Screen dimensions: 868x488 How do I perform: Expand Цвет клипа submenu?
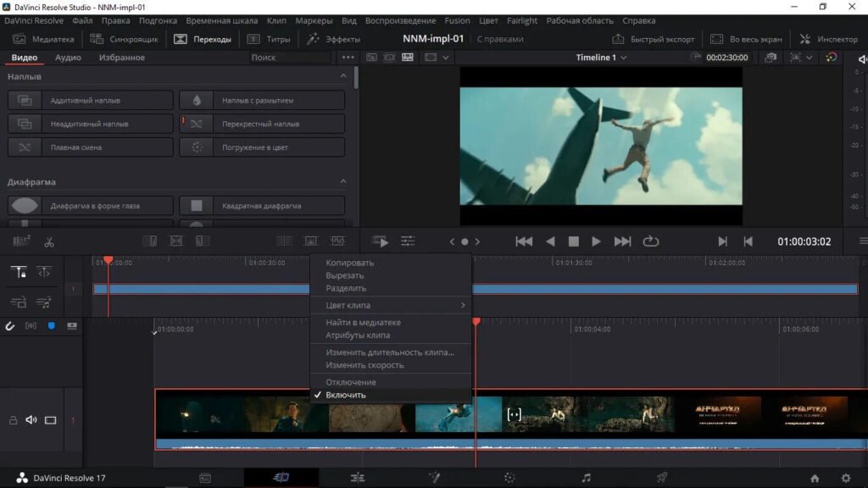pyautogui.click(x=391, y=305)
